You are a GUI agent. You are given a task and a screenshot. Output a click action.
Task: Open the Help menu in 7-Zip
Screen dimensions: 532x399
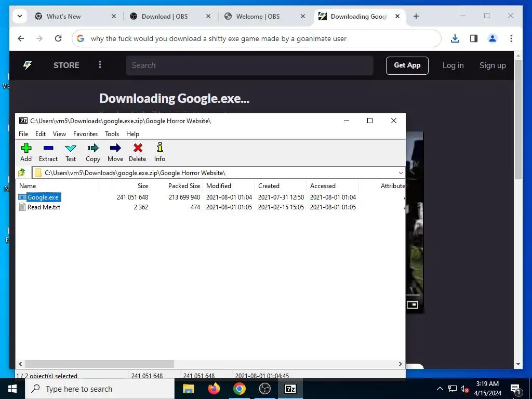pos(132,134)
